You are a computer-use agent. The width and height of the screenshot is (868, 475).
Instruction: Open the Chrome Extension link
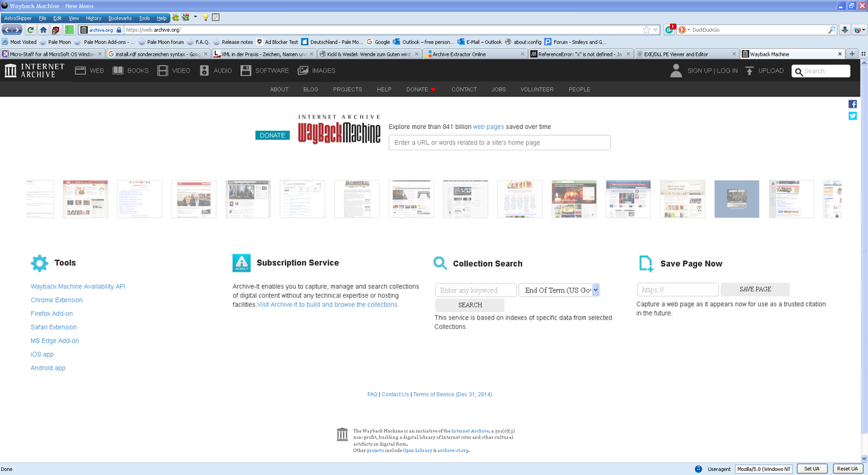point(56,300)
